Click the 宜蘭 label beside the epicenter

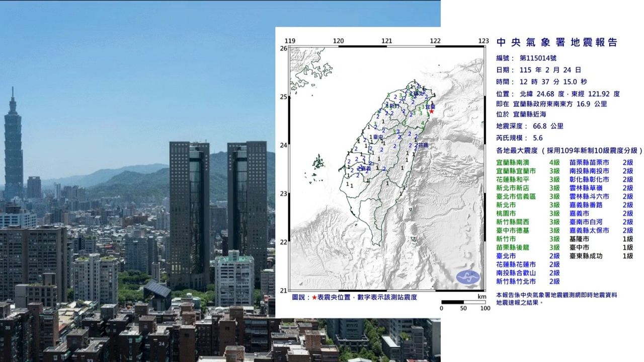[x=430, y=107]
